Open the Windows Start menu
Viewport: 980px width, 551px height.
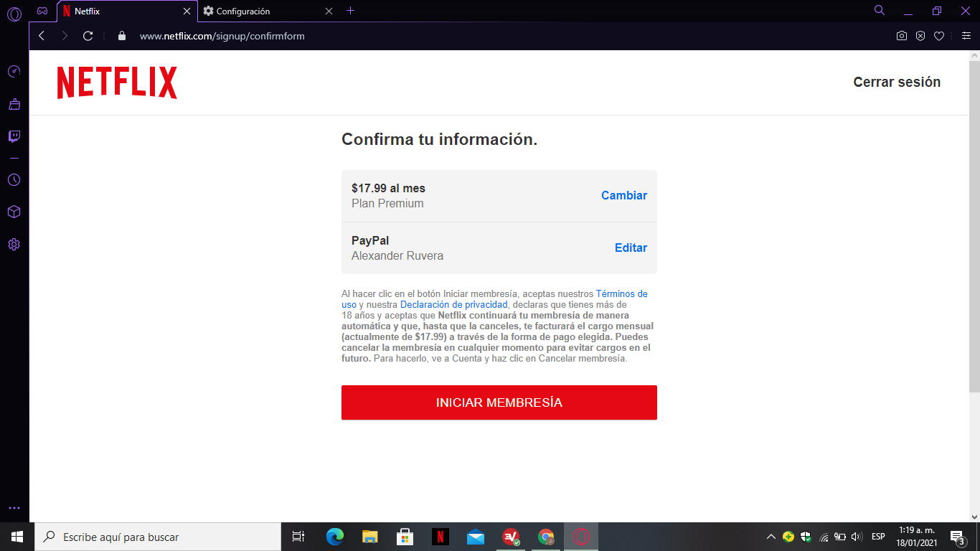click(x=17, y=537)
